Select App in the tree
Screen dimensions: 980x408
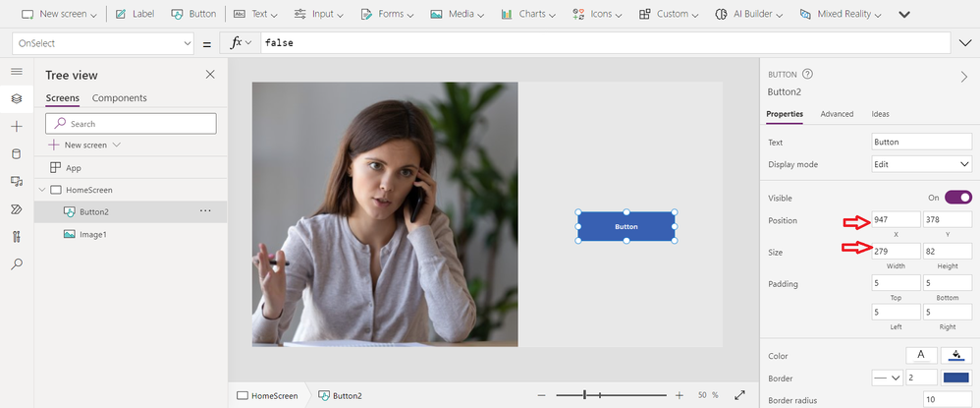click(x=73, y=168)
